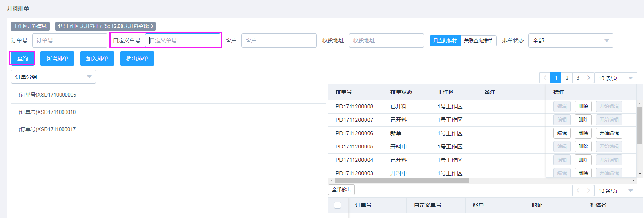Screen dimensions: 644x218
Task: Click the 加入排单 button
Action: 97,59
